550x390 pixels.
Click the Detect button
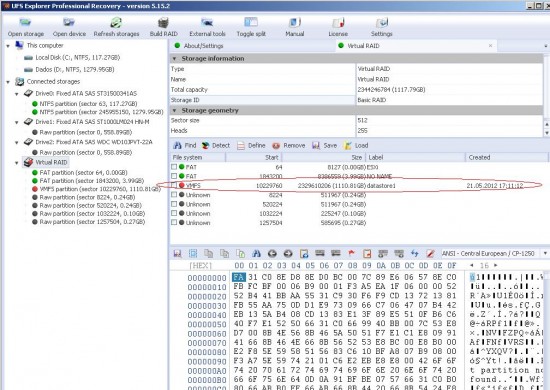(216, 146)
